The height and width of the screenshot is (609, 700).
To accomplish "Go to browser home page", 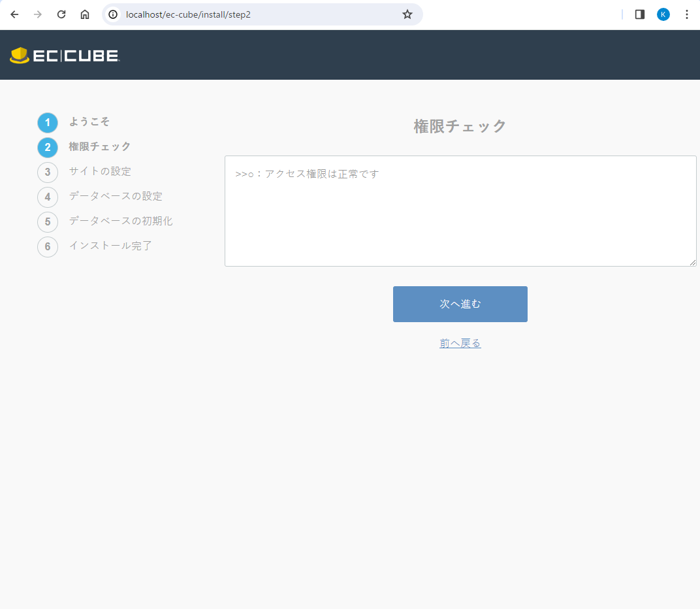I will (85, 14).
